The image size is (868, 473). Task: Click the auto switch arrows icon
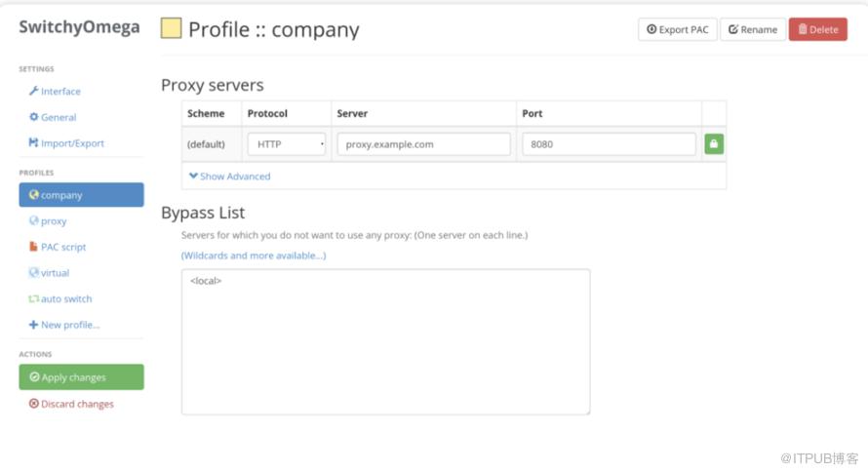34,299
